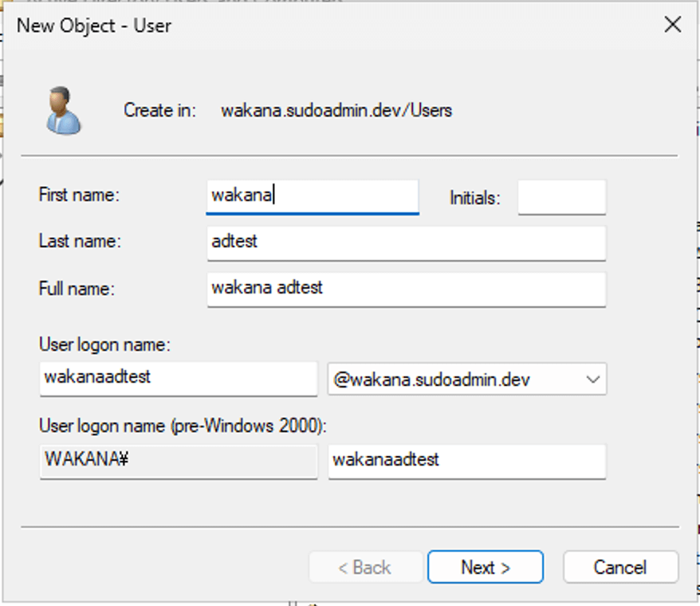
Task: Click the Cancel button
Action: 619,567
